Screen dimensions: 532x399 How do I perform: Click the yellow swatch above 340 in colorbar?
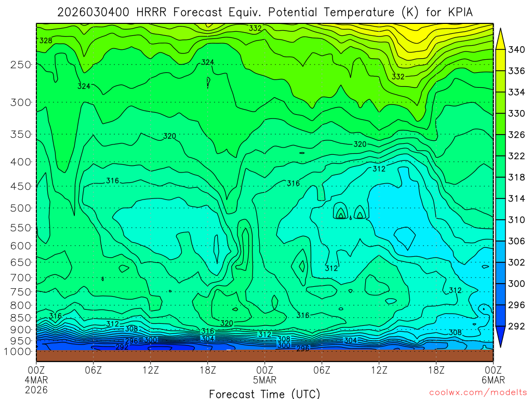pos(500,41)
